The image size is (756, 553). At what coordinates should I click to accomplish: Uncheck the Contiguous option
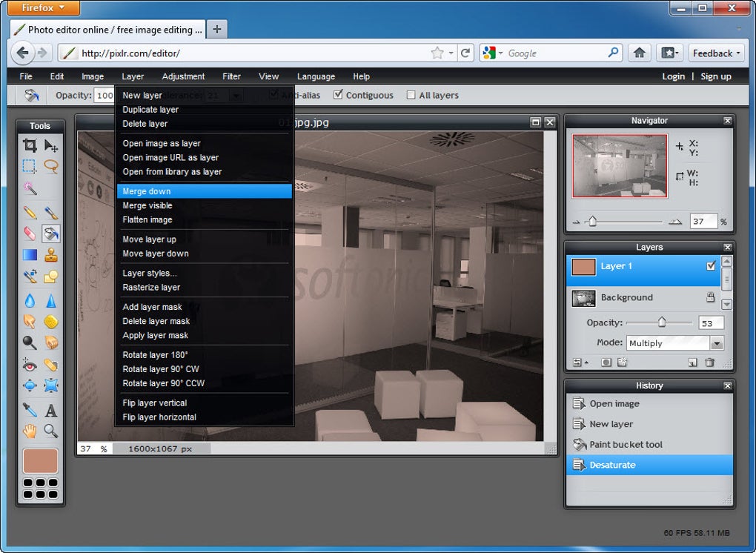click(339, 95)
